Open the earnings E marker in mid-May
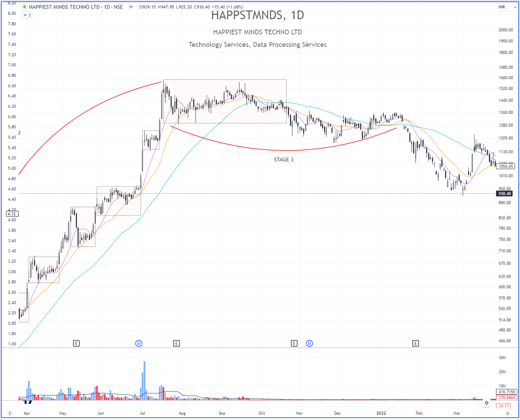 click(76, 343)
